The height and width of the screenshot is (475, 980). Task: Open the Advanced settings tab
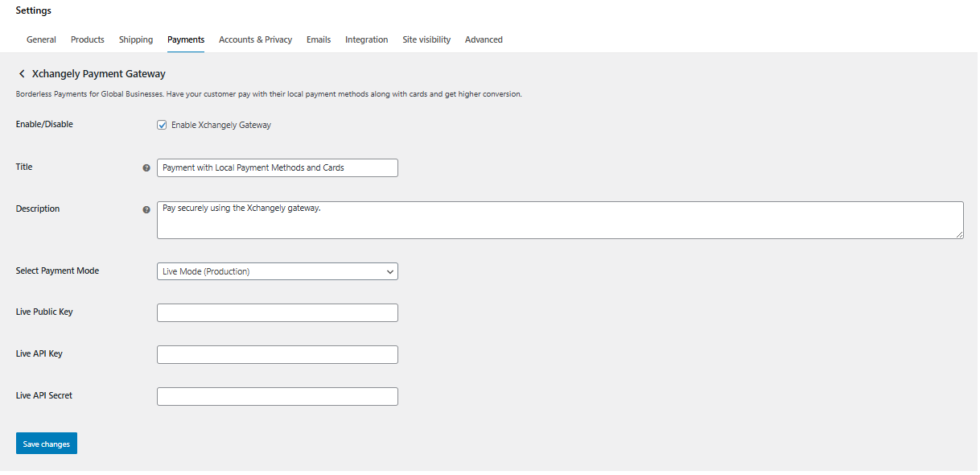[484, 39]
